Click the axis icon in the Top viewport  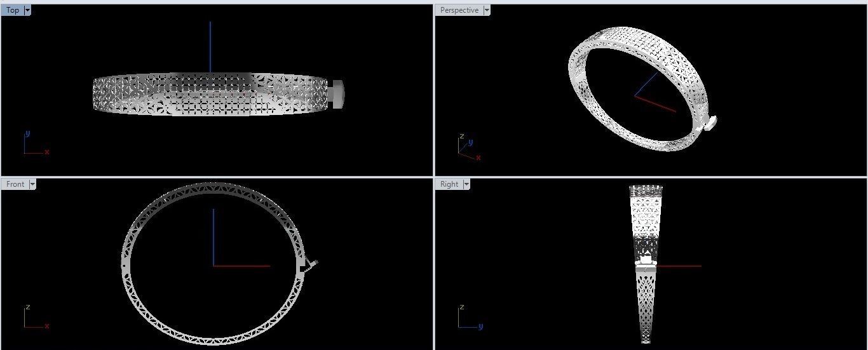(x=37, y=144)
